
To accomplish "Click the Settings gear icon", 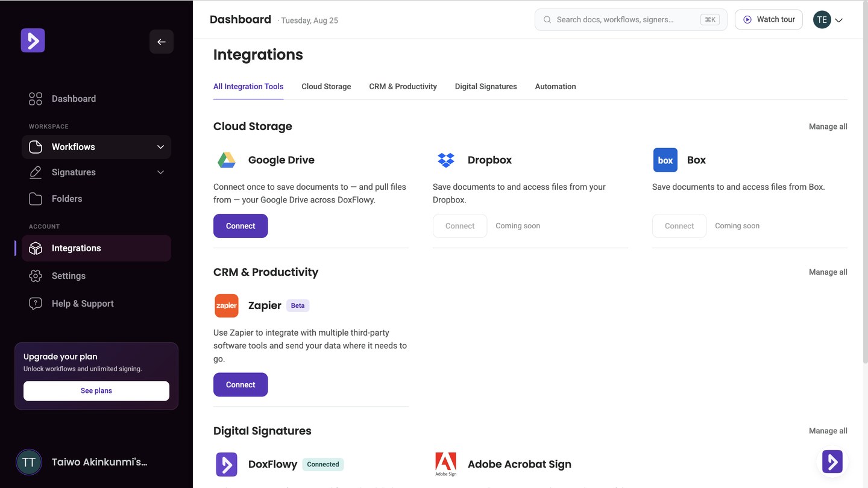I will pos(36,276).
